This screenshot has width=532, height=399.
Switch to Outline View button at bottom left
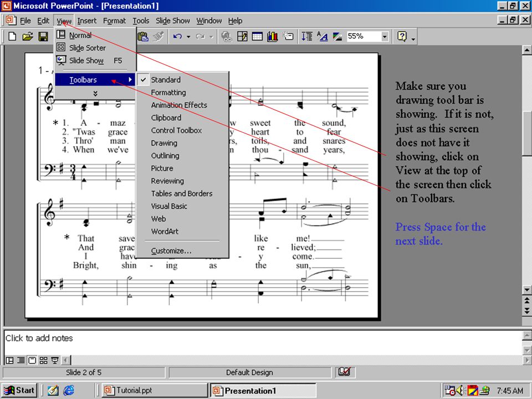[21, 360]
